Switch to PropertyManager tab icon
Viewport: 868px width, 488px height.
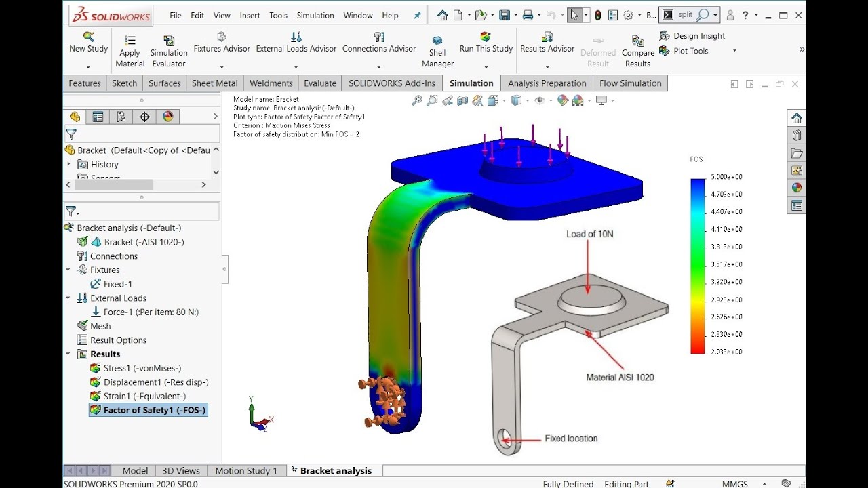pyautogui.click(x=98, y=117)
